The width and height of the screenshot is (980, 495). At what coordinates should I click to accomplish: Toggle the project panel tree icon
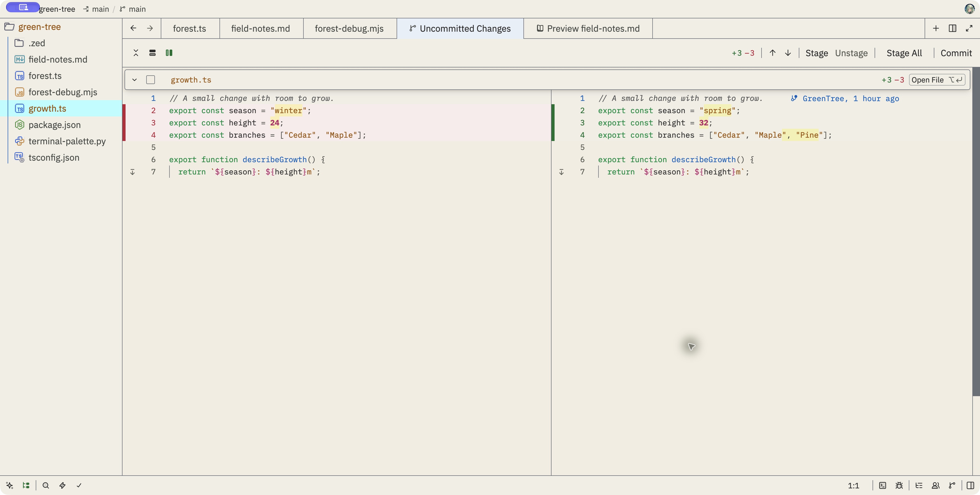pos(26,485)
